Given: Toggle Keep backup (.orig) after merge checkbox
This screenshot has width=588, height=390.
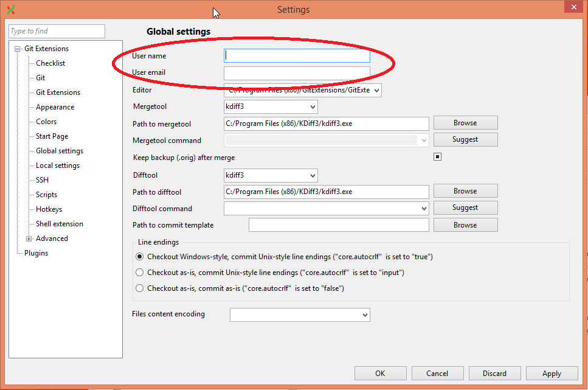Looking at the screenshot, I should [437, 157].
